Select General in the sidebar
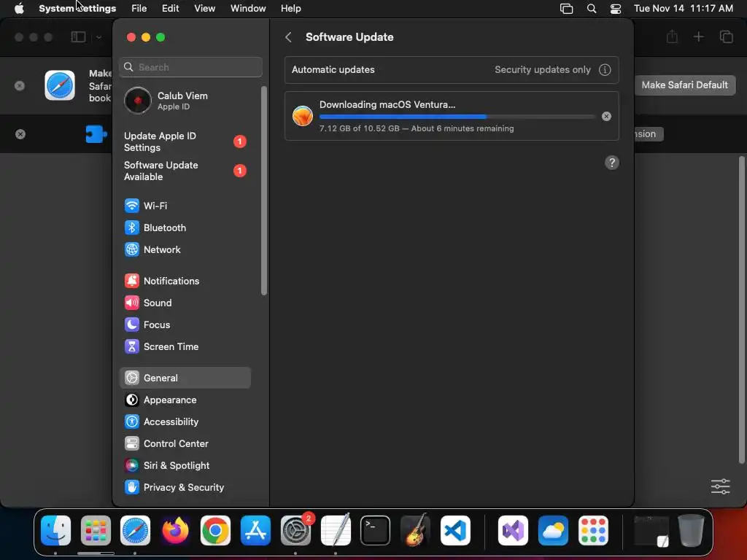 185,378
